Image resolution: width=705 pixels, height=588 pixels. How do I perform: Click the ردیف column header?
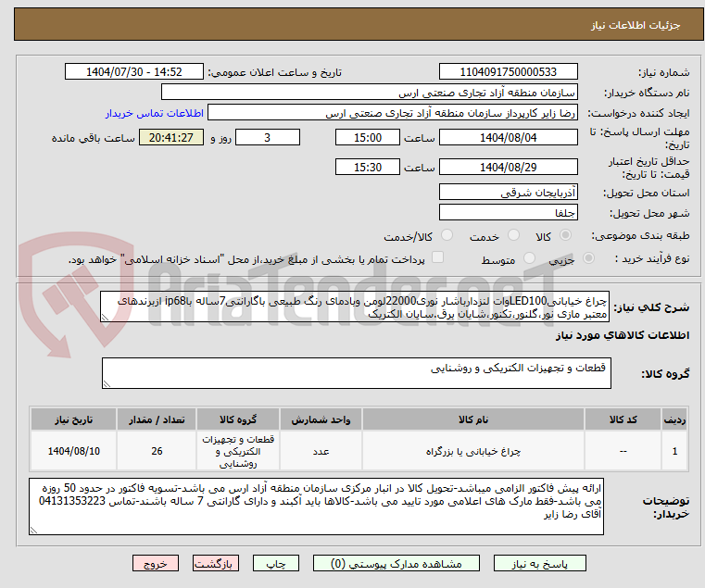(674, 419)
